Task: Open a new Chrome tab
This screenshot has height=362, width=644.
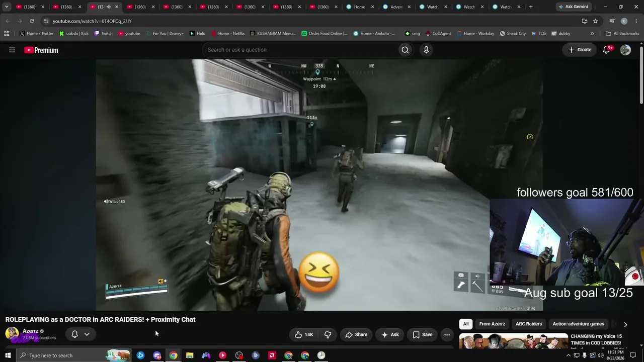Action: coord(531,7)
